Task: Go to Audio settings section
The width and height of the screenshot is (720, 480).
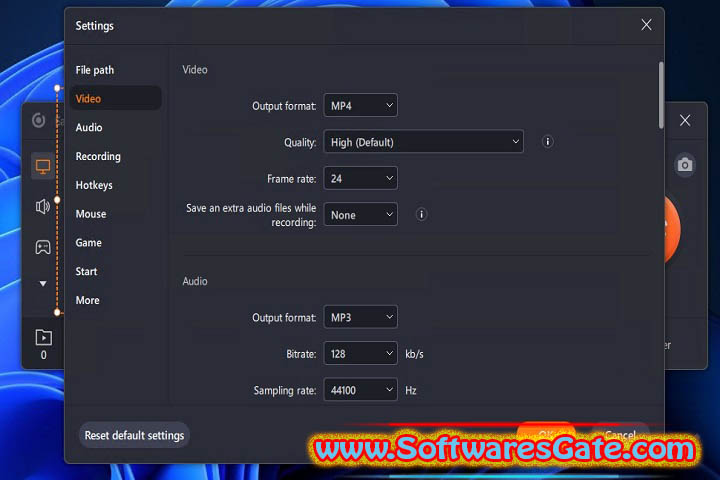Action: [x=89, y=128]
